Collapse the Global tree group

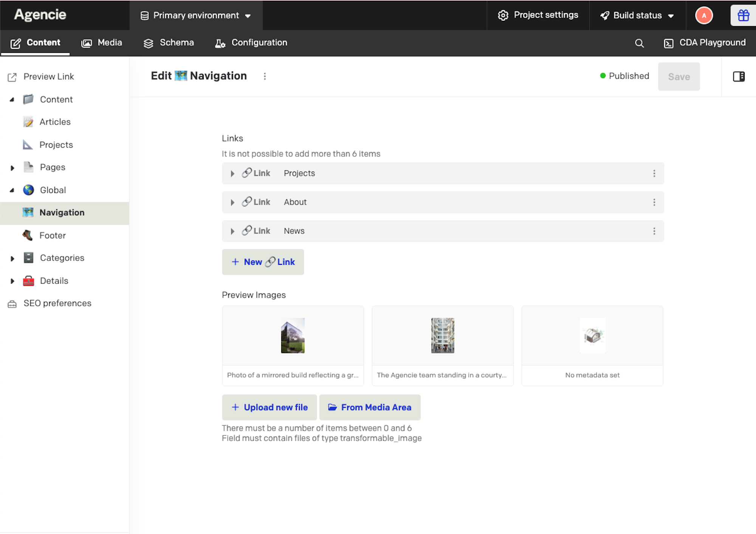click(12, 190)
